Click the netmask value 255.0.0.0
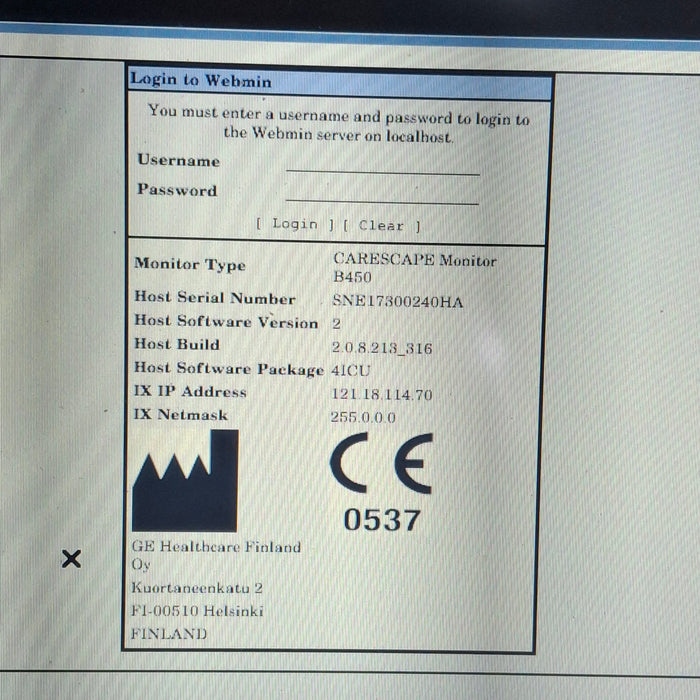 click(x=363, y=417)
